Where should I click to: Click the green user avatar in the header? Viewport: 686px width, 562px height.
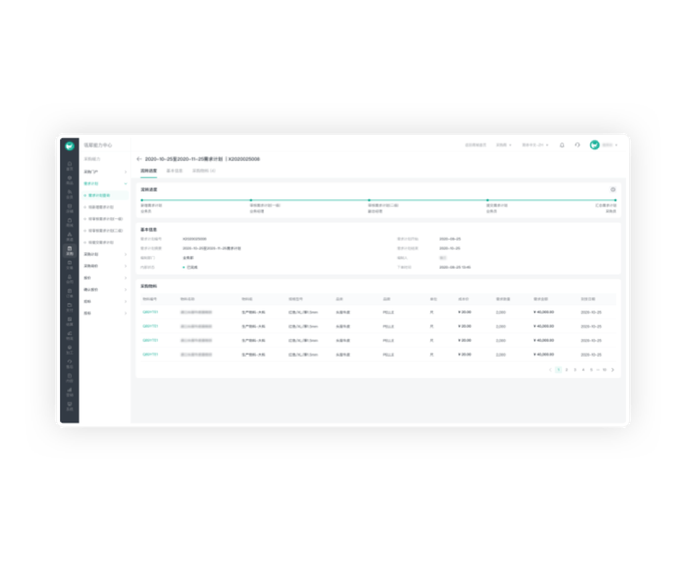[594, 145]
